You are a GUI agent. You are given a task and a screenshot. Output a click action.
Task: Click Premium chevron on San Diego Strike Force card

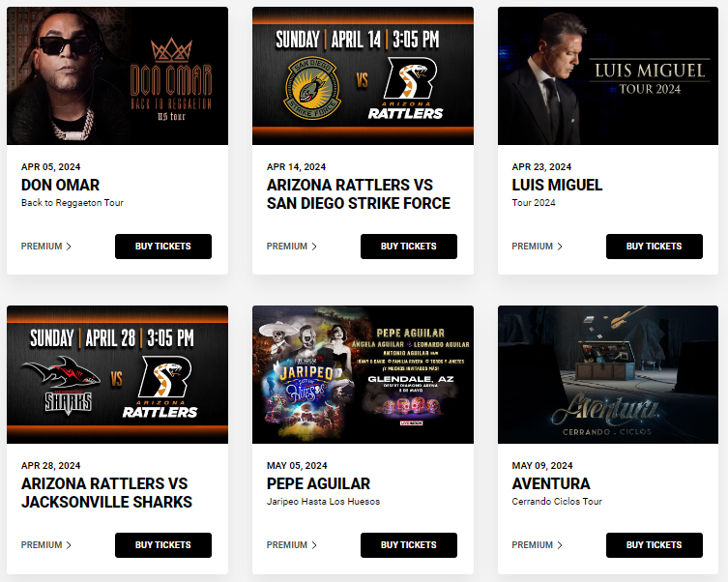click(x=314, y=247)
